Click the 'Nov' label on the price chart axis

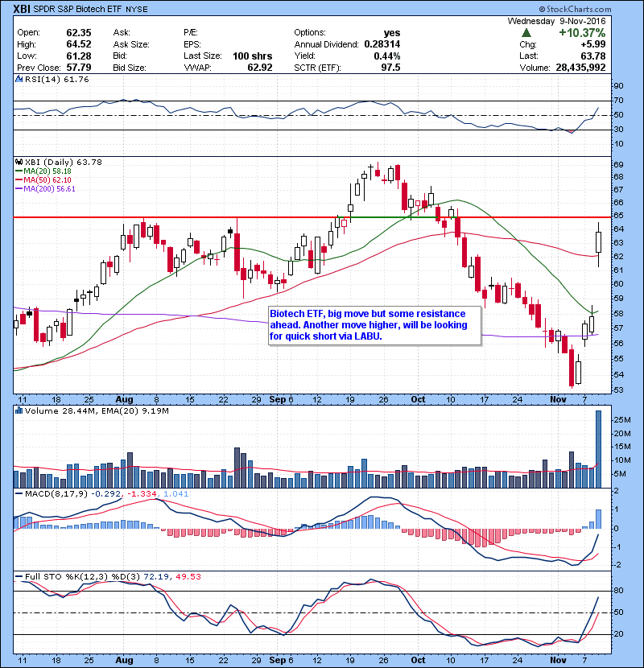(558, 400)
